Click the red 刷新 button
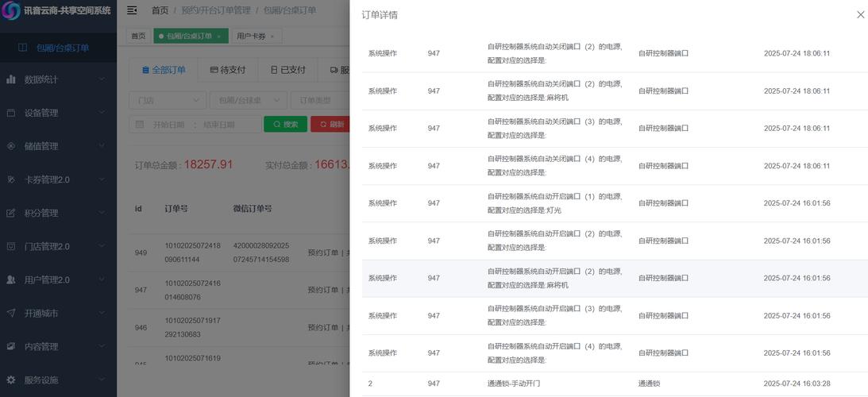 tap(331, 125)
